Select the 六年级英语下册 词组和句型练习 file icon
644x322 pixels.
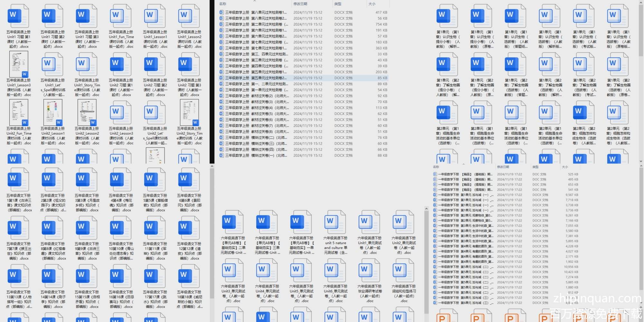(404, 270)
